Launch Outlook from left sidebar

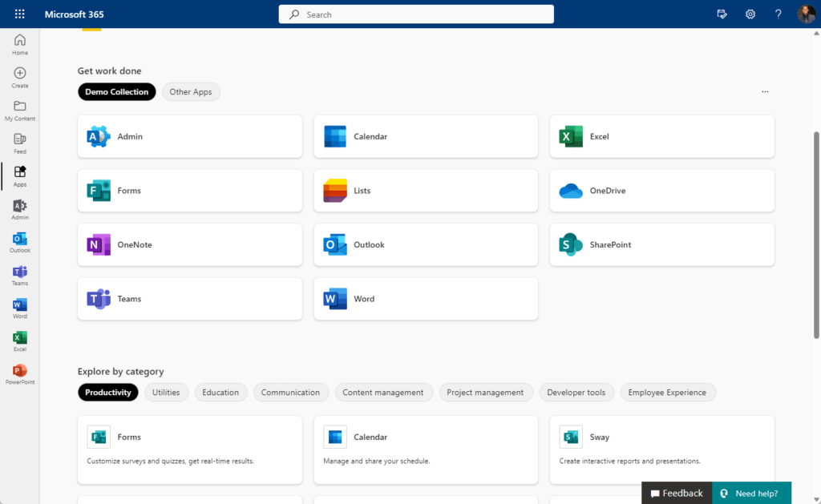point(20,242)
